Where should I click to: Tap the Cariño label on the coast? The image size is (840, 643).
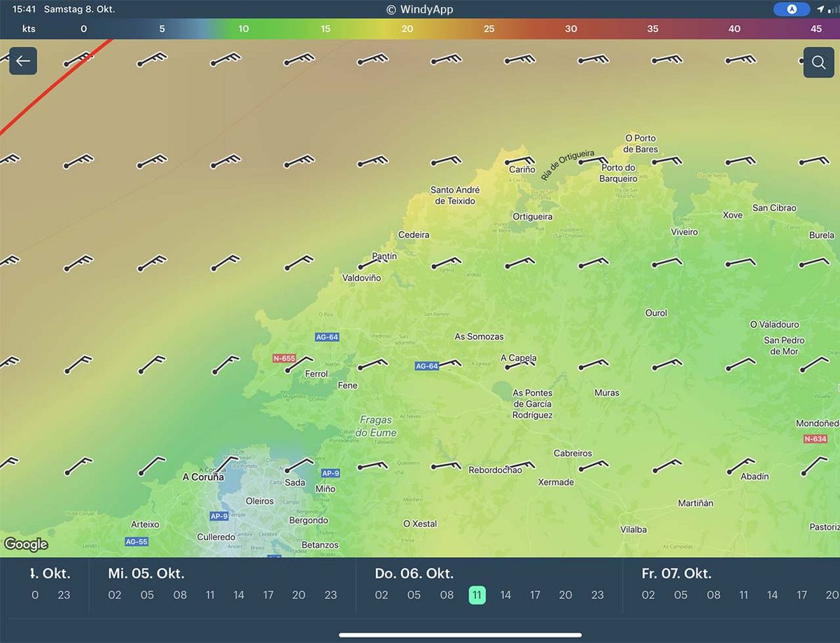pos(522,170)
